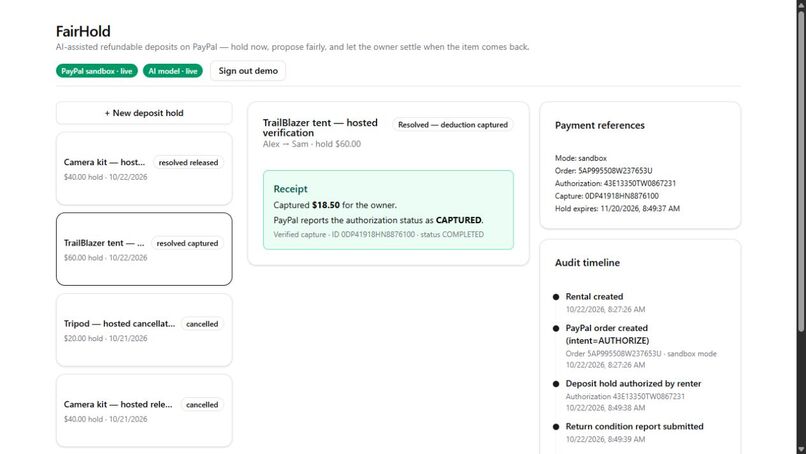This screenshot has width=806, height=454.
Task: Click the $20.00 hold 10/21/2026 text
Action: pyautogui.click(x=105, y=338)
